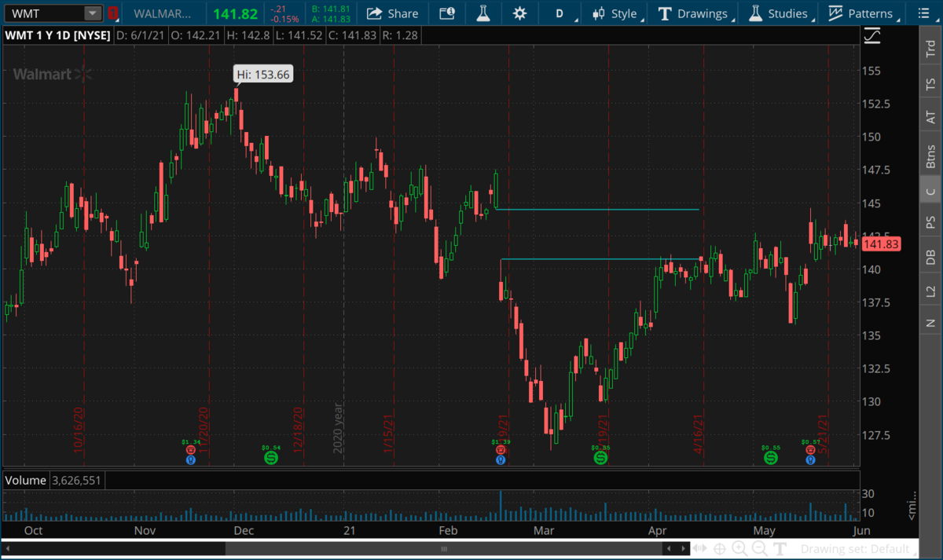Click the 141.82 last price quote
The image size is (943, 560).
pyautogui.click(x=235, y=13)
